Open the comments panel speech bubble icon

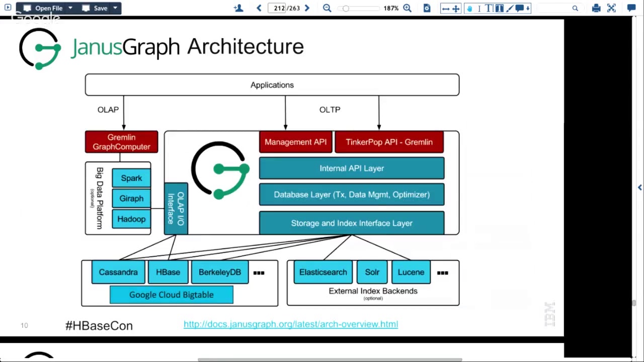pos(631,8)
